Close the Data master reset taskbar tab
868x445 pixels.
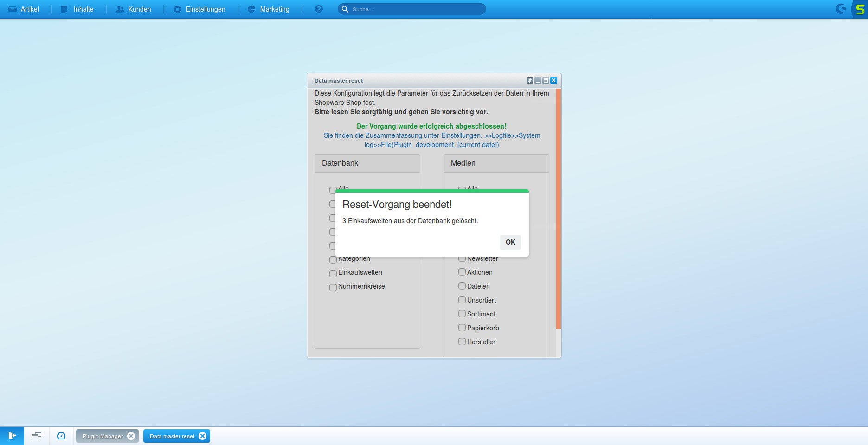point(202,436)
